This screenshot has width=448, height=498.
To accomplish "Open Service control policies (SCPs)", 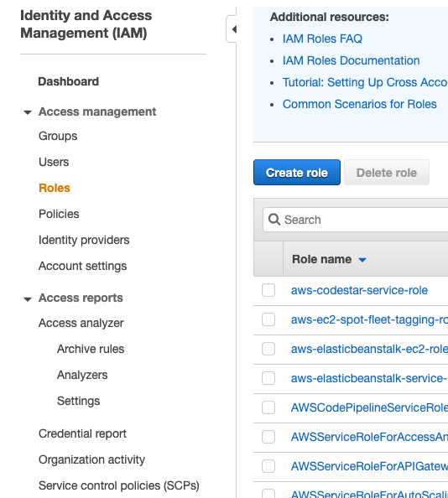I will 119,485.
